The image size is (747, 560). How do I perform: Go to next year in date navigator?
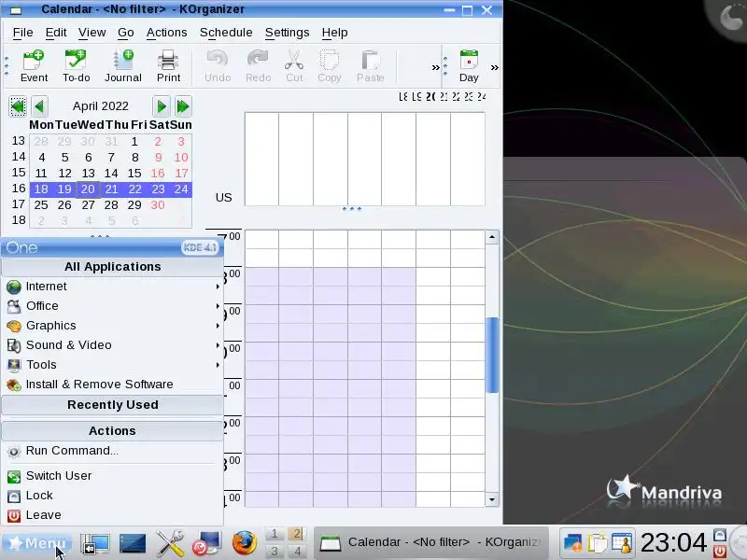point(183,106)
